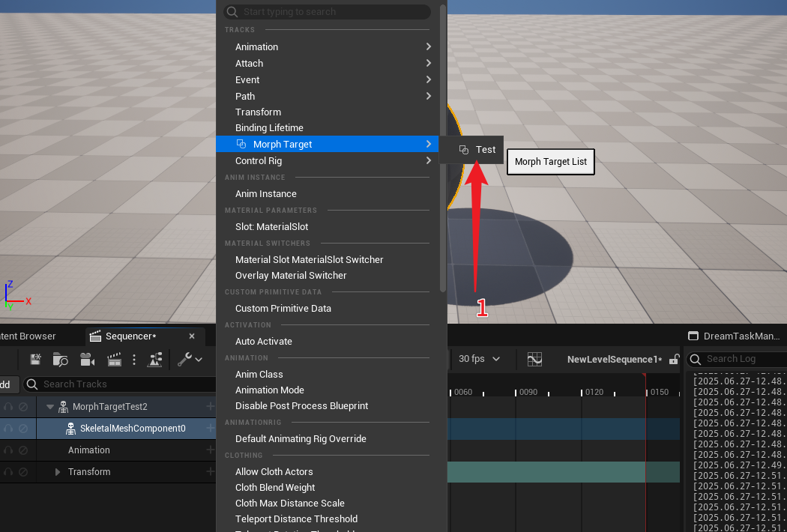Click the DreamTaskMan window icon
Viewport: 787px width, 532px height.
pyautogui.click(x=693, y=336)
